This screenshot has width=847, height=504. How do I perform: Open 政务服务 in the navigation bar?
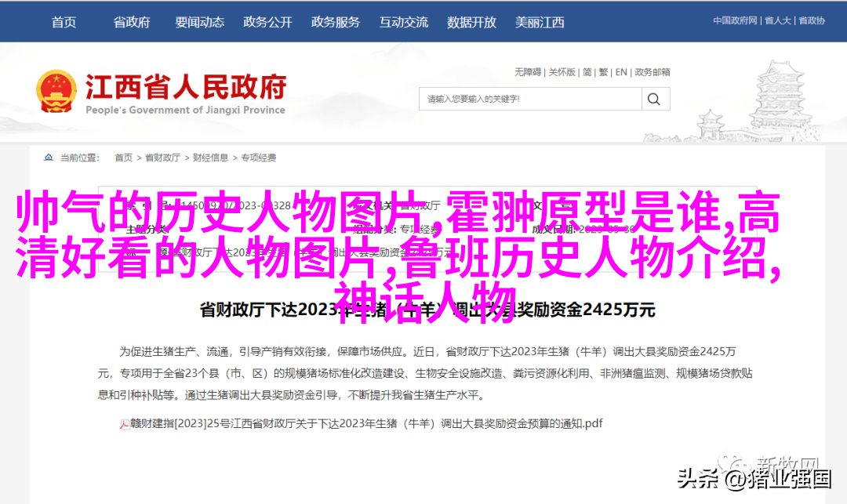point(336,22)
